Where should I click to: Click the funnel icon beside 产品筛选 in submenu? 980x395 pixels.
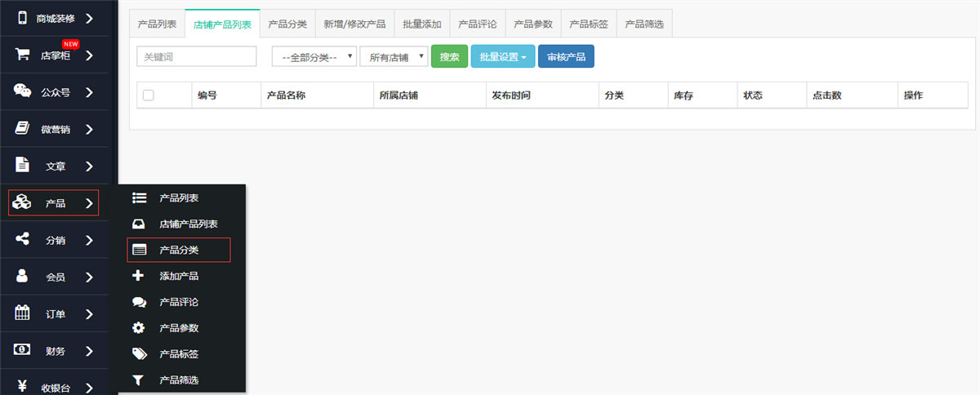pos(139,379)
